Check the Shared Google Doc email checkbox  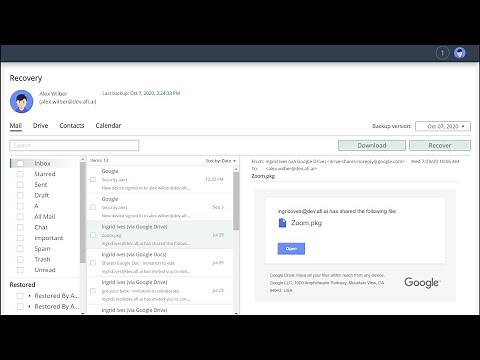[x=93, y=263]
